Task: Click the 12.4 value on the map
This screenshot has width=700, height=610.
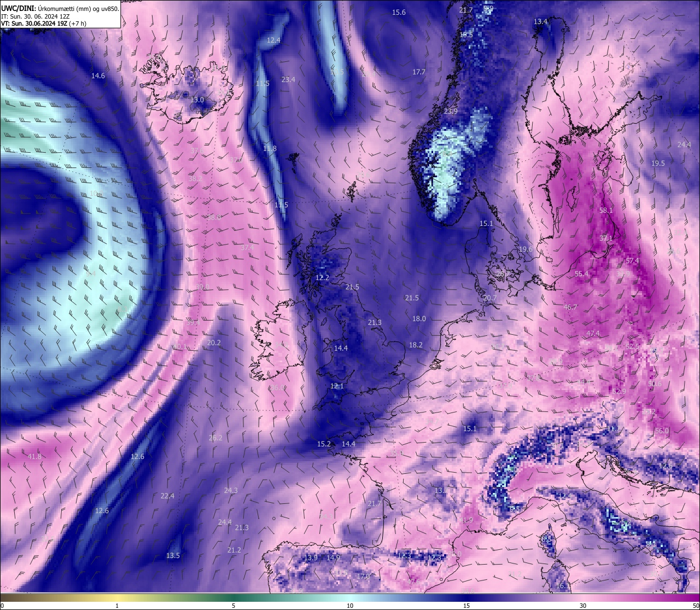Action: (x=273, y=40)
